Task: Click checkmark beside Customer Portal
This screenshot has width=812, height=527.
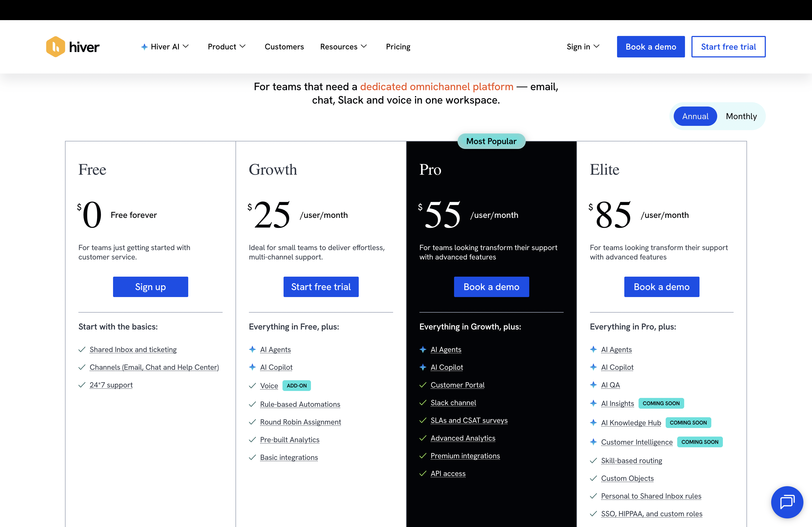Action: click(423, 385)
